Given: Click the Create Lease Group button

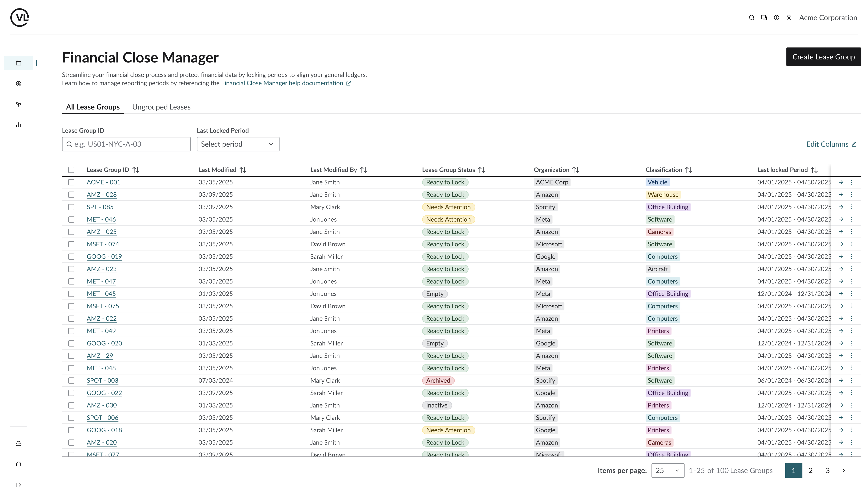Looking at the screenshot, I should coord(823,57).
